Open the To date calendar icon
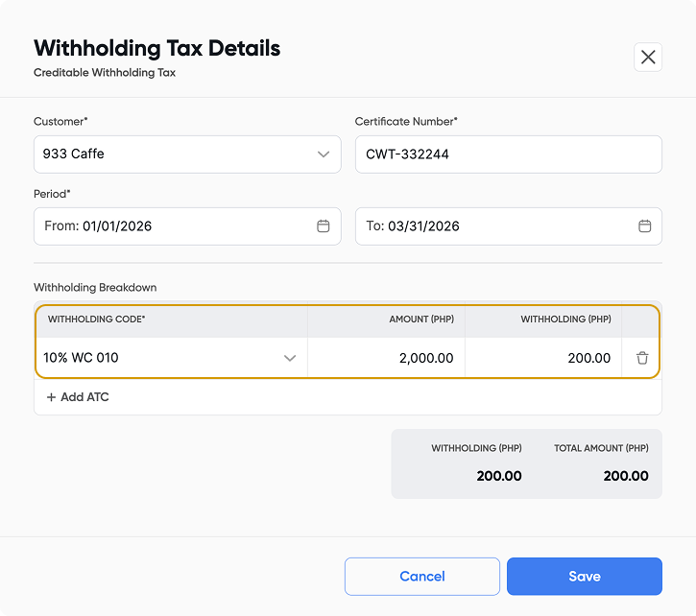This screenshot has height=616, width=696. tap(645, 226)
